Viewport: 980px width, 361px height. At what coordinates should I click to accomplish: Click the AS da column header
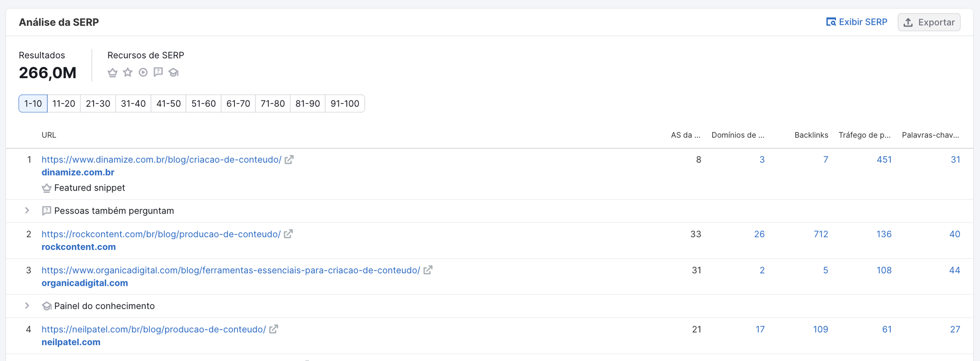pos(686,135)
